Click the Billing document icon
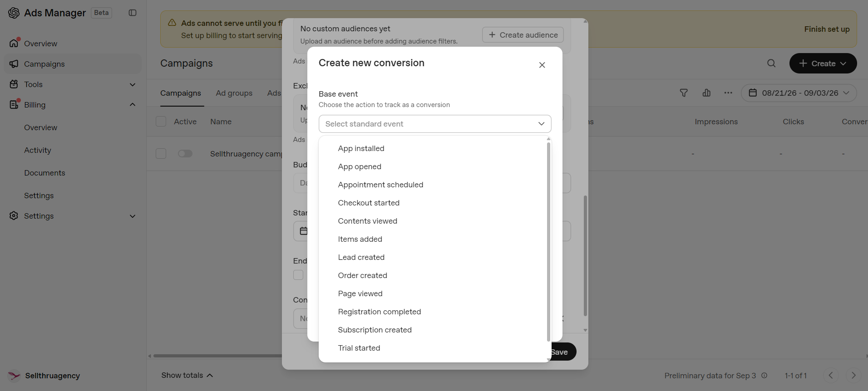The width and height of the screenshot is (868, 391). point(14,105)
